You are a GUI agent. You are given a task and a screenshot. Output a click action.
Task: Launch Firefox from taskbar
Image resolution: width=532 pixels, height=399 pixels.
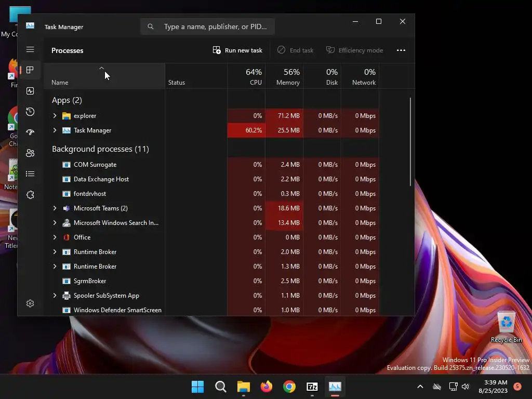(267, 387)
